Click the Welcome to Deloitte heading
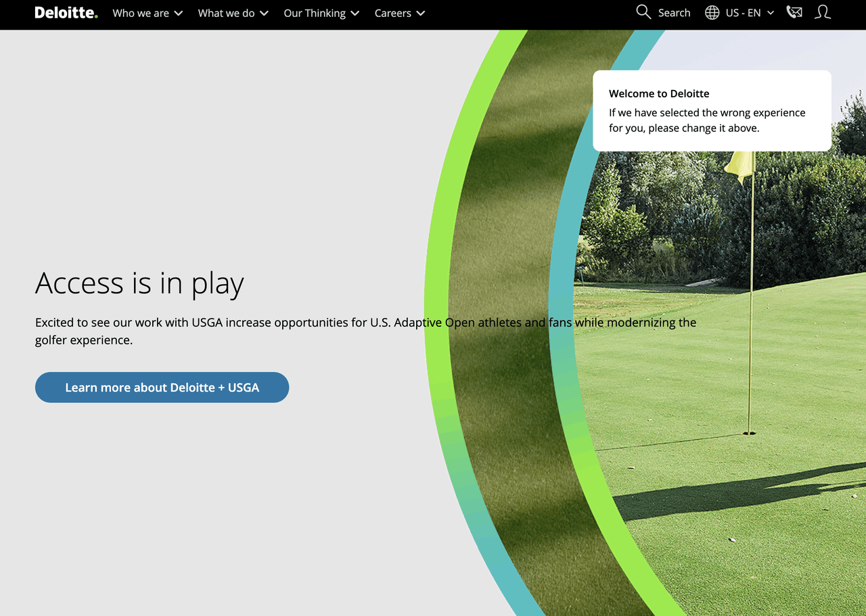The height and width of the screenshot is (616, 866). click(x=659, y=94)
